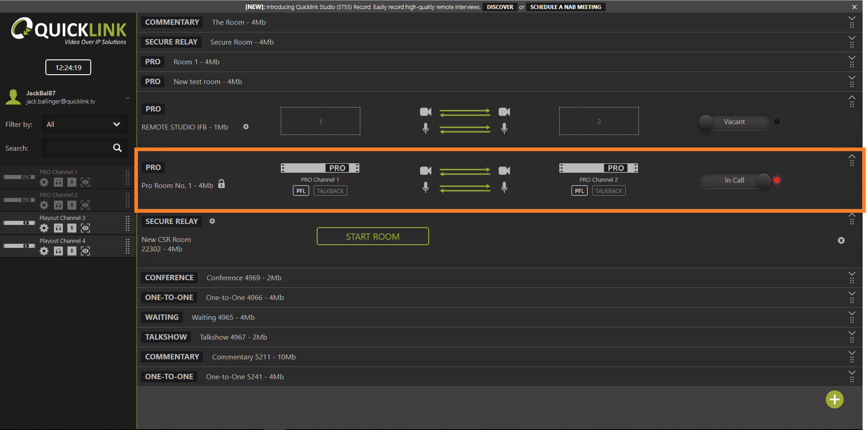Click microphone icon under PRO Channel 1
The height and width of the screenshot is (430, 868).
pyautogui.click(x=72, y=182)
